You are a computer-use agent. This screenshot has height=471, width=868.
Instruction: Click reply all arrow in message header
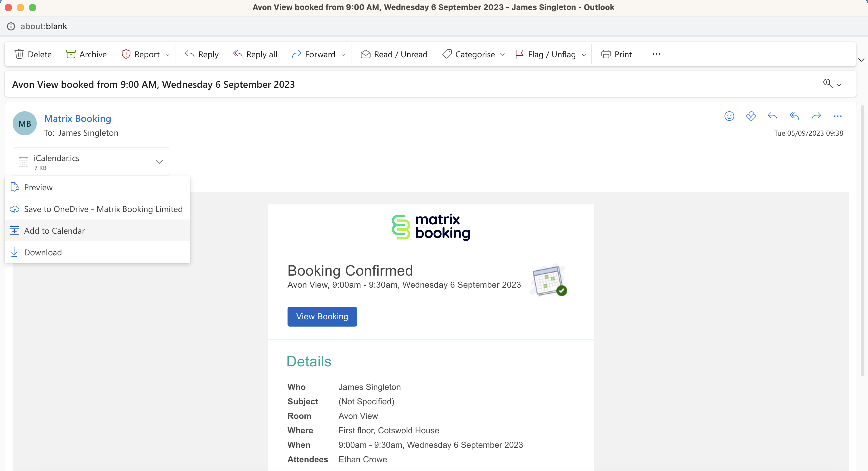[x=794, y=116]
